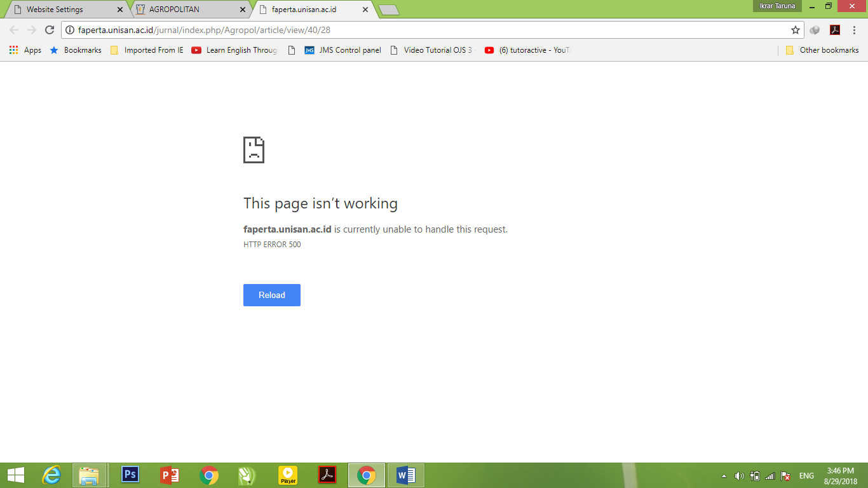
Task: Click the browser refresh icon
Action: pos(50,30)
